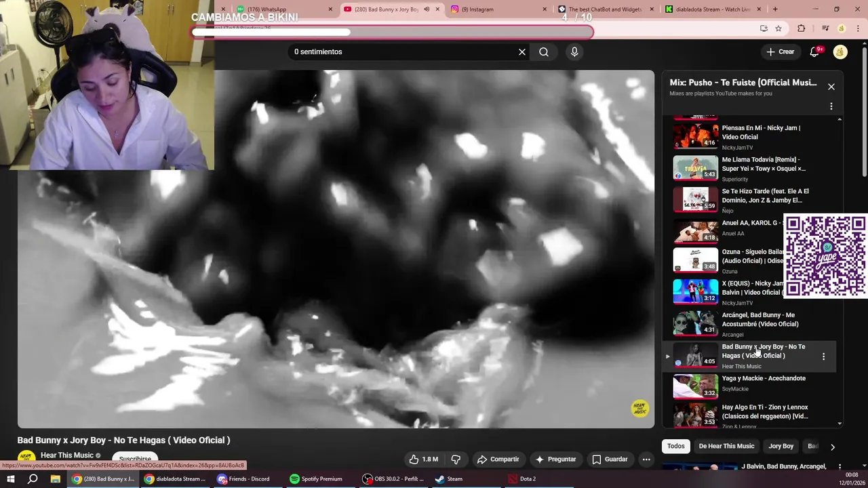Mute the Bad Bunny x Jory tab audio
The image size is (868, 488).
point(427,9)
